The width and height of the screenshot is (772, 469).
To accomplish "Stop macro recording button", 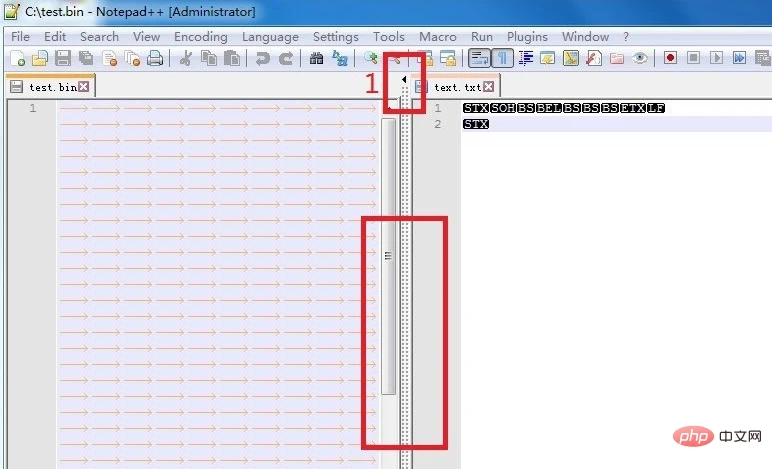I will pos(693,58).
